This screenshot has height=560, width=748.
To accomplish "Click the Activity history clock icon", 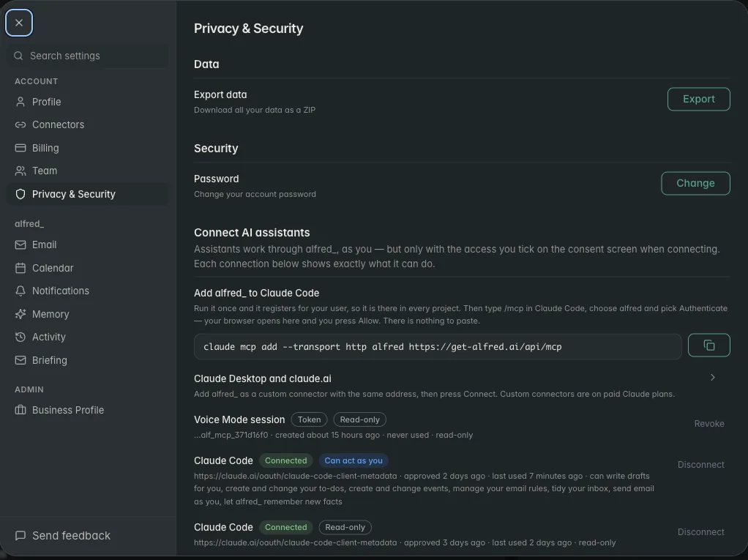I will coord(20,337).
